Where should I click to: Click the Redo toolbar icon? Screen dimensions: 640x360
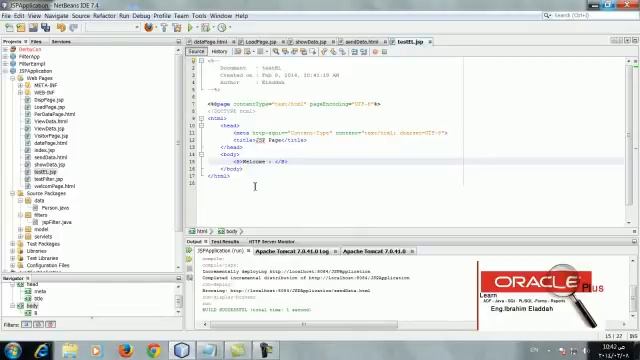point(73,27)
